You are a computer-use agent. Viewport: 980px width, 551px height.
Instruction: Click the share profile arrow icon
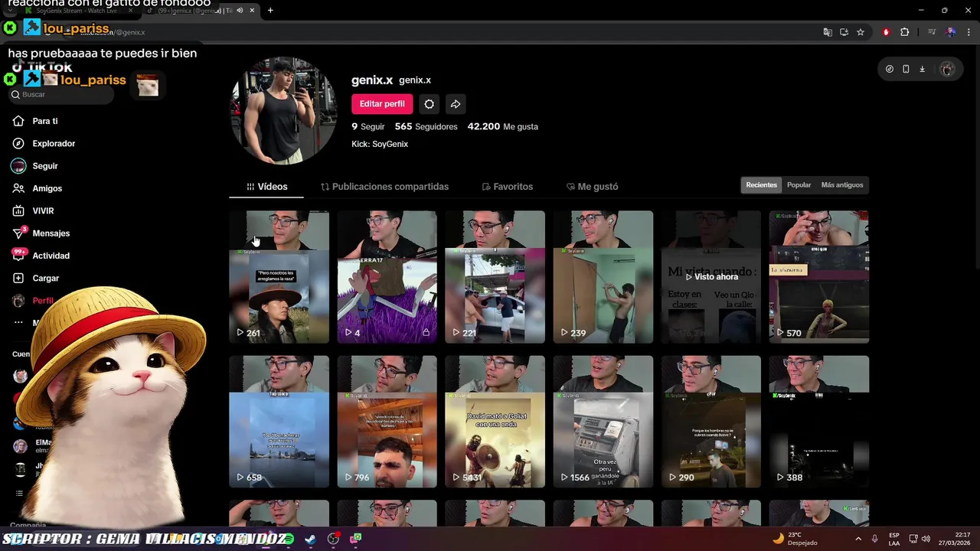pos(456,104)
